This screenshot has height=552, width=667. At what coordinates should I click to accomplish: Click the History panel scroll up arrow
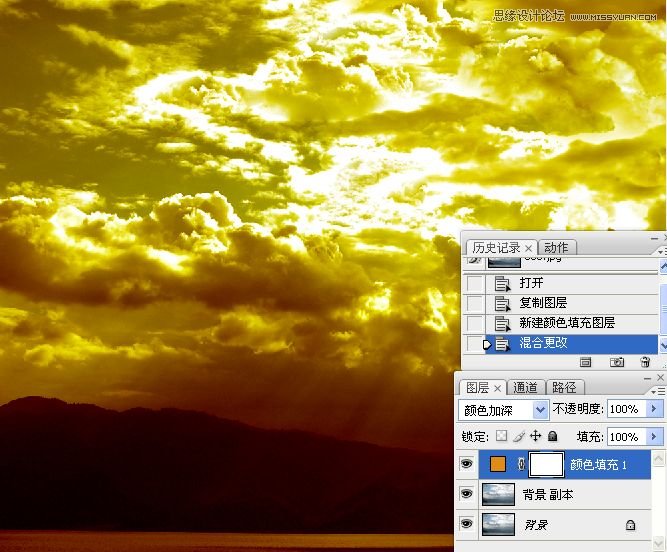[x=663, y=267]
